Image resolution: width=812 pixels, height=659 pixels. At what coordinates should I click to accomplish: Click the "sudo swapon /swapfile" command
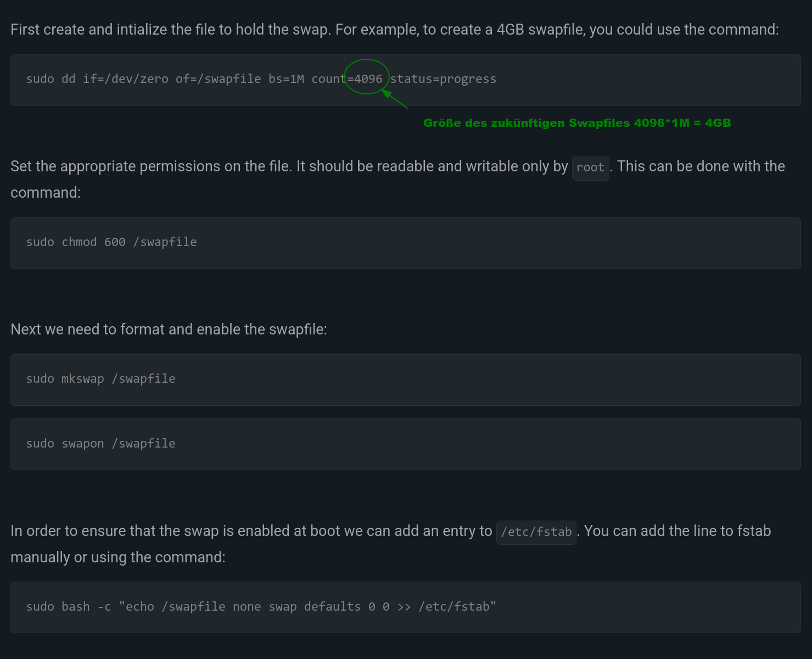pyautogui.click(x=100, y=444)
